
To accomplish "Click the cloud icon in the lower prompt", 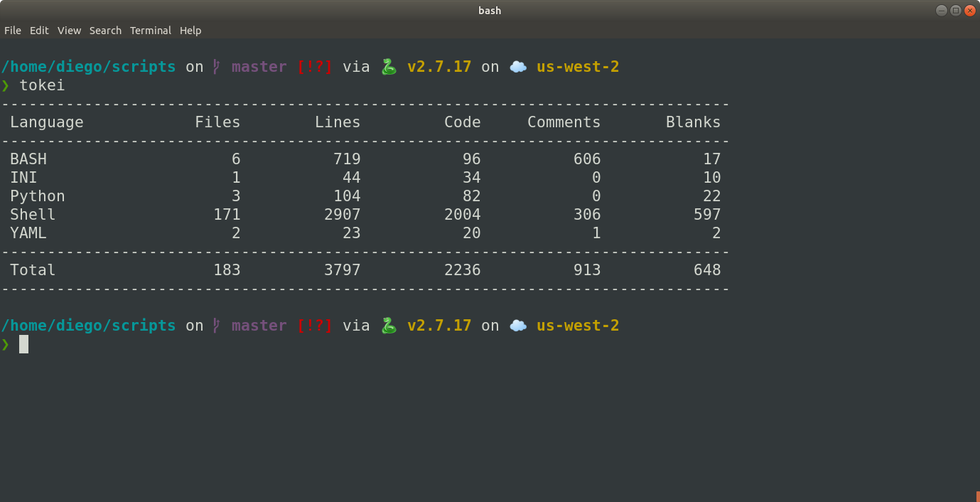I will (x=518, y=325).
